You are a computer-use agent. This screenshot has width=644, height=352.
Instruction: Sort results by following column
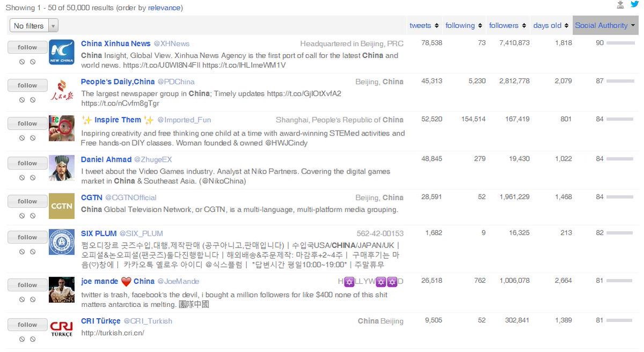tap(464, 25)
